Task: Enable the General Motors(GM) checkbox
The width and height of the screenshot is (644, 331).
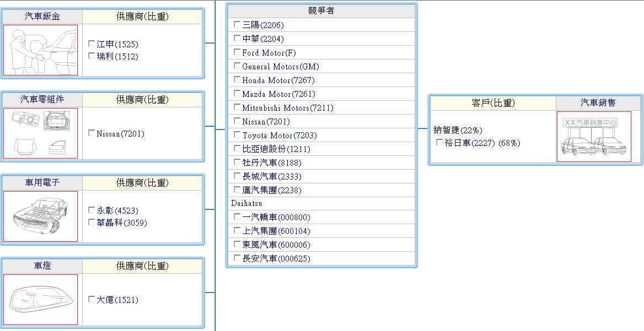Action: pos(237,66)
